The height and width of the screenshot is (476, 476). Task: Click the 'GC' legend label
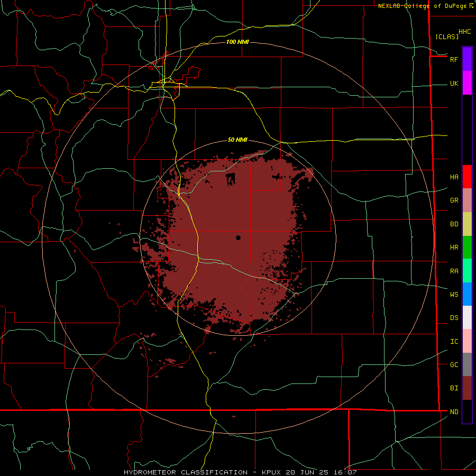tap(454, 364)
